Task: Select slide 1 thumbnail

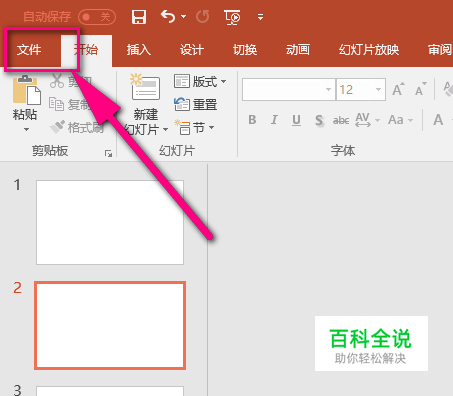Action: [x=110, y=222]
